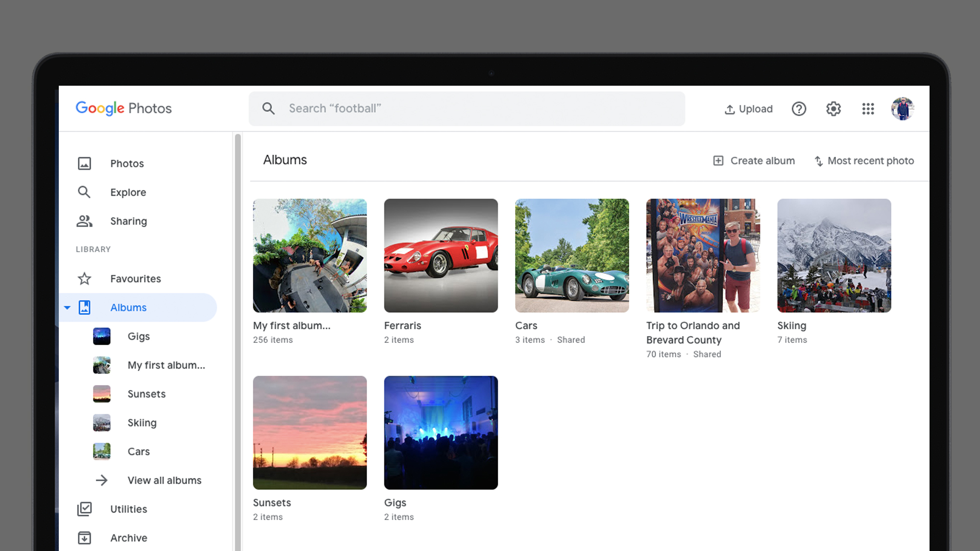Click the Settings gear icon

[833, 108]
